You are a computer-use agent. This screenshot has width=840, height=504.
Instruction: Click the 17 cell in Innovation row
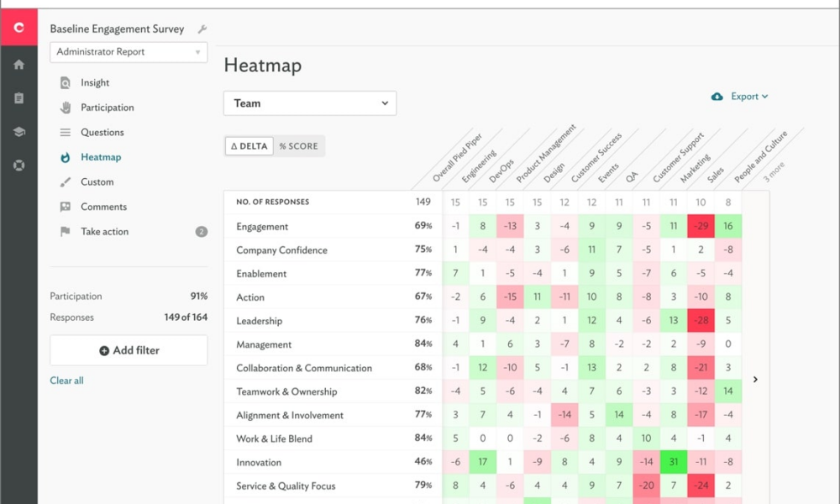[483, 462]
